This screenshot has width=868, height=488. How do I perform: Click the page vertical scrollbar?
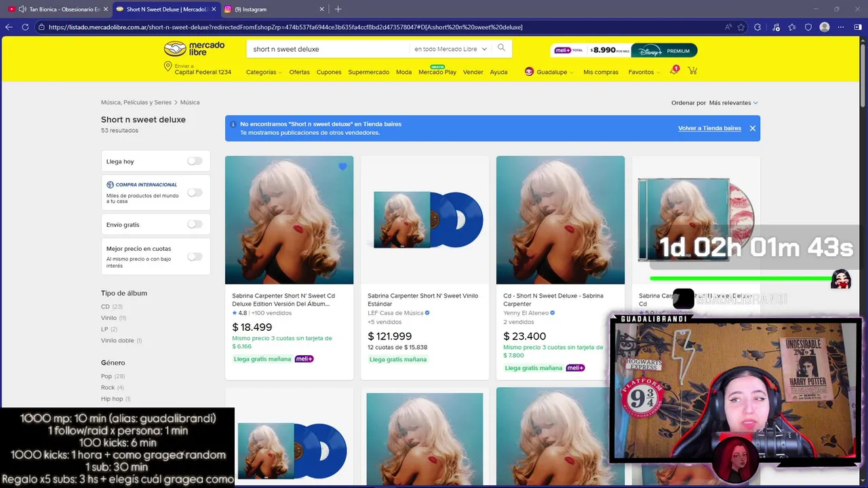(863, 75)
